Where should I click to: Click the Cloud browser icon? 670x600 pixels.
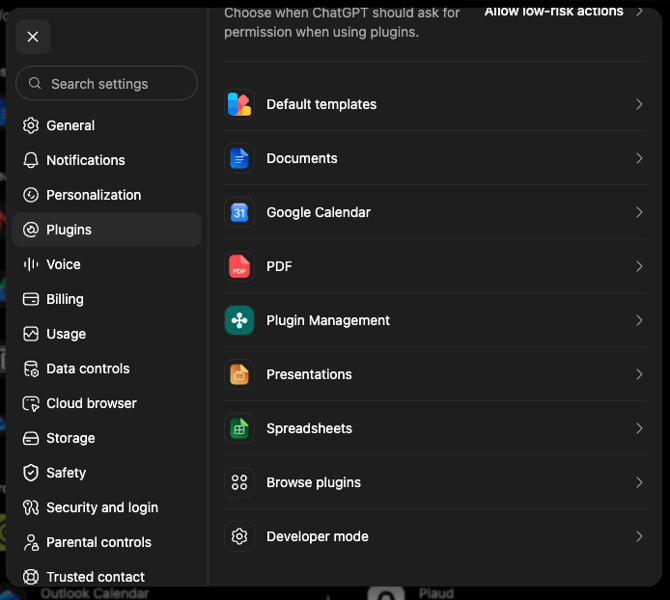pyautogui.click(x=31, y=403)
